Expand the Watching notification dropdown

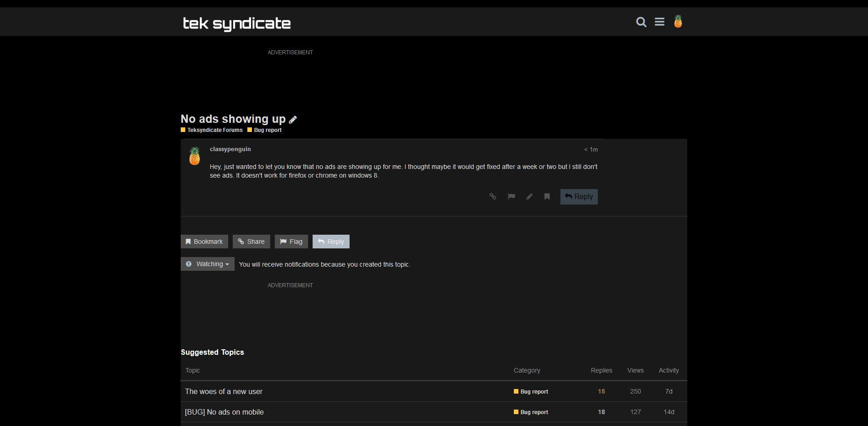tap(208, 264)
